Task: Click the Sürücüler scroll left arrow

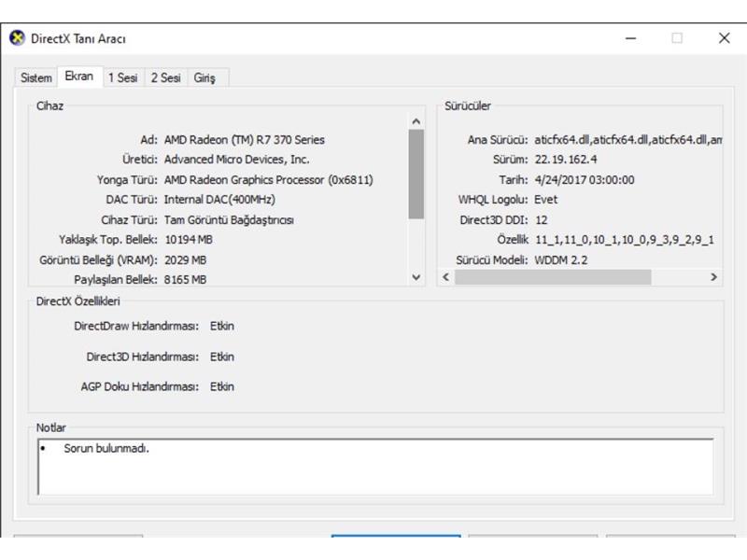Action: pos(446,276)
